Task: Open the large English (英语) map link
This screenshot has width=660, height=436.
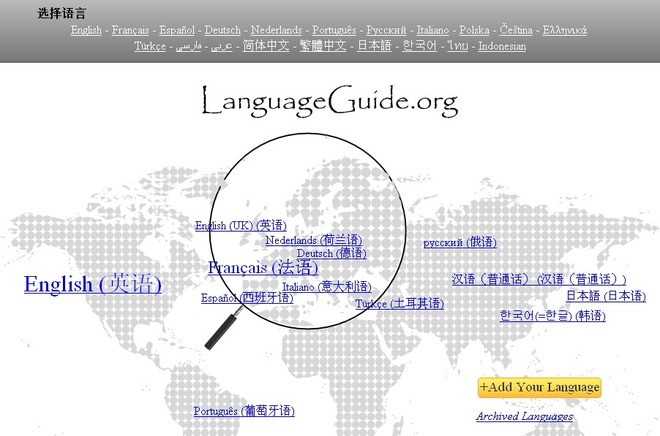Action: (x=93, y=284)
